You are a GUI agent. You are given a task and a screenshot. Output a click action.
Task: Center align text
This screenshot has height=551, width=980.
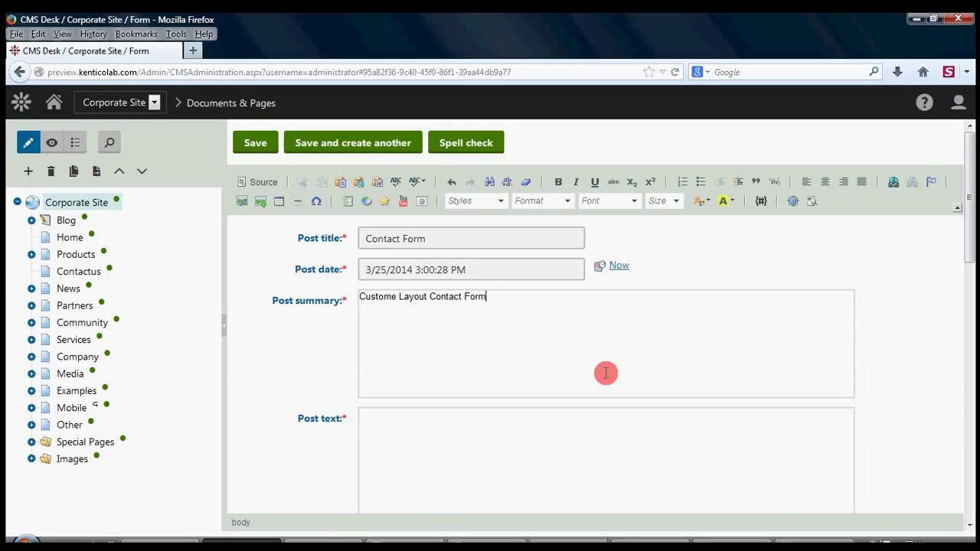(x=825, y=182)
